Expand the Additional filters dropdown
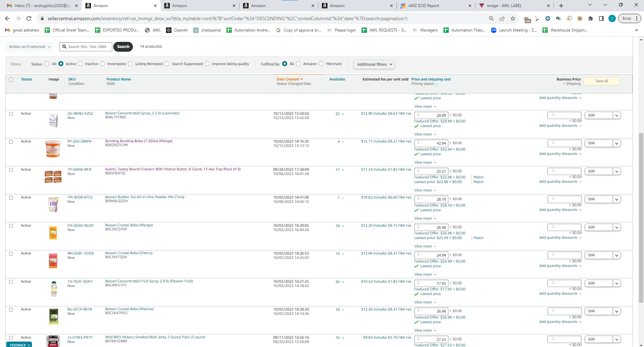Screen dimensions: 644x347 click(374, 64)
